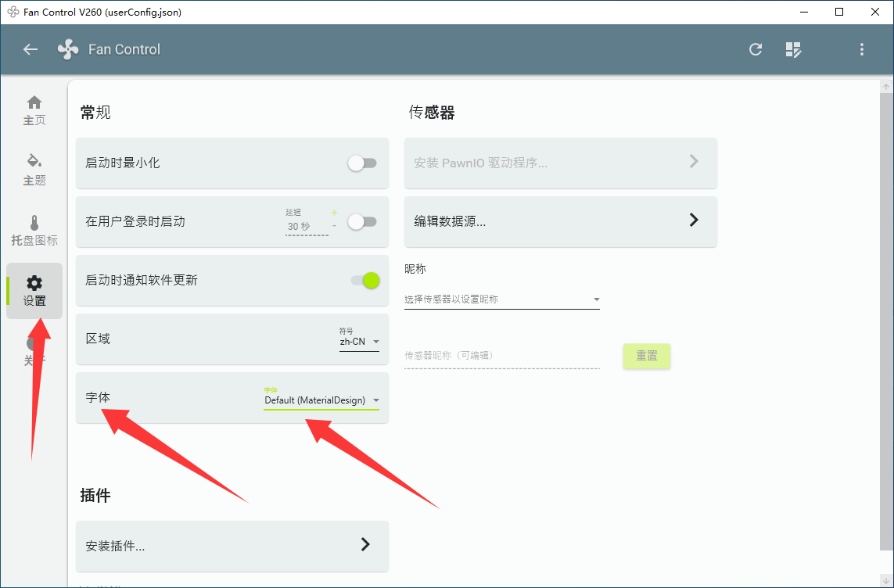
Task: Open the layout/dashboard icon near the refresh button
Action: (793, 49)
